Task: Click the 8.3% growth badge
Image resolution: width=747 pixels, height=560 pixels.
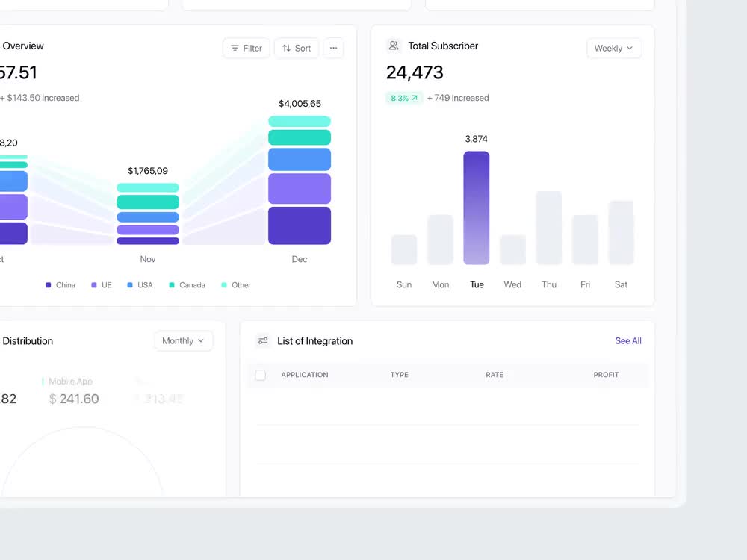Action: [x=404, y=98]
